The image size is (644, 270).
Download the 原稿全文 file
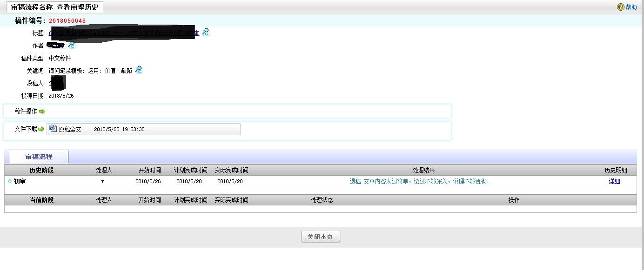click(70, 129)
